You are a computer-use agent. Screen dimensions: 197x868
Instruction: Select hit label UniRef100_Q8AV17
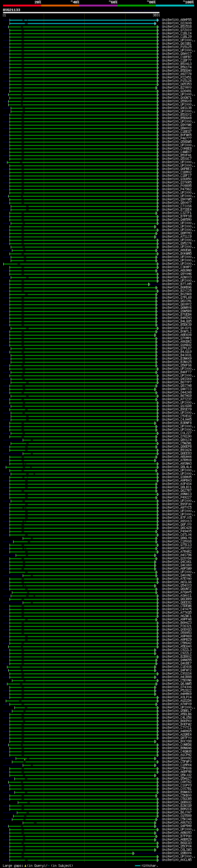pos(177,54)
